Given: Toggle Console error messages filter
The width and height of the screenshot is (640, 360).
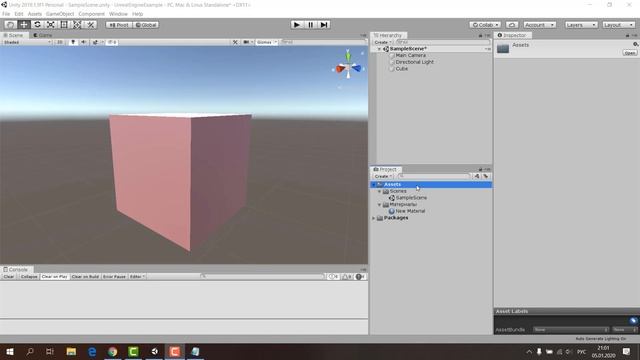Looking at the screenshot, I should (x=360, y=277).
